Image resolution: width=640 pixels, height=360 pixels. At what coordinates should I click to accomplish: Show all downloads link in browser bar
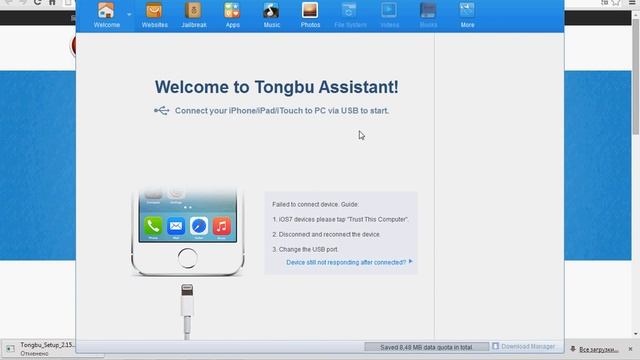(599, 349)
